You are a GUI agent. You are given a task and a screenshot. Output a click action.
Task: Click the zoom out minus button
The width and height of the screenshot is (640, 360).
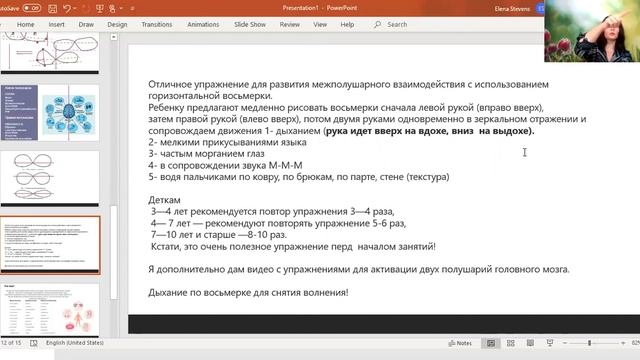pyautogui.click(x=565, y=343)
